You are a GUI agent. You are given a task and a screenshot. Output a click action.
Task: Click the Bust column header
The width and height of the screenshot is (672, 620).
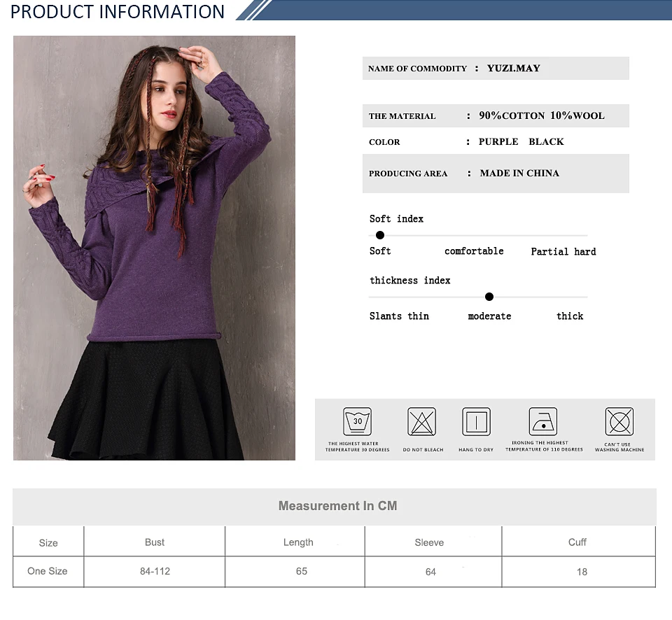pos(155,542)
